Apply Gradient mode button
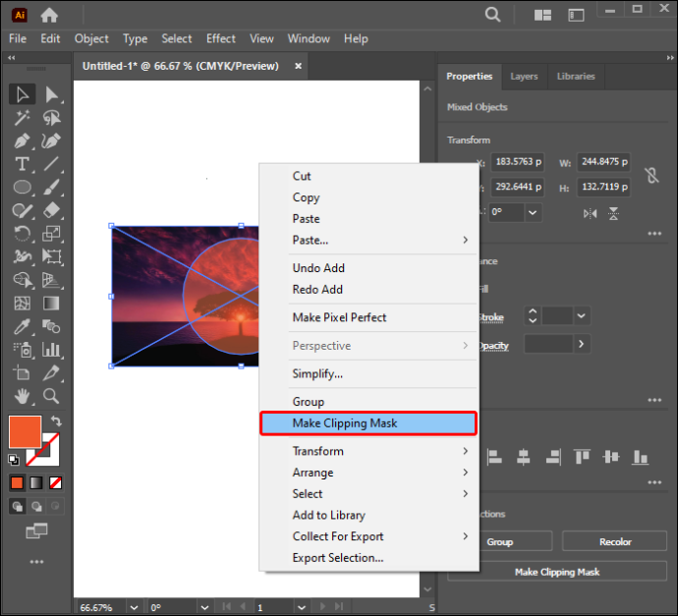Image resolution: width=678 pixels, height=616 pixels. [36, 482]
